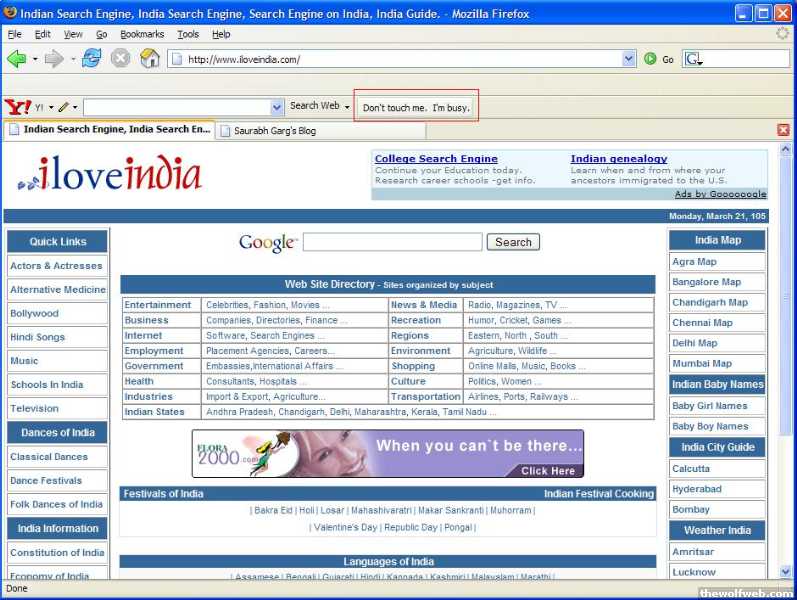Screen dimensions: 797x600
Task: Open the pencil tool dropdown arrow
Action: point(75,107)
